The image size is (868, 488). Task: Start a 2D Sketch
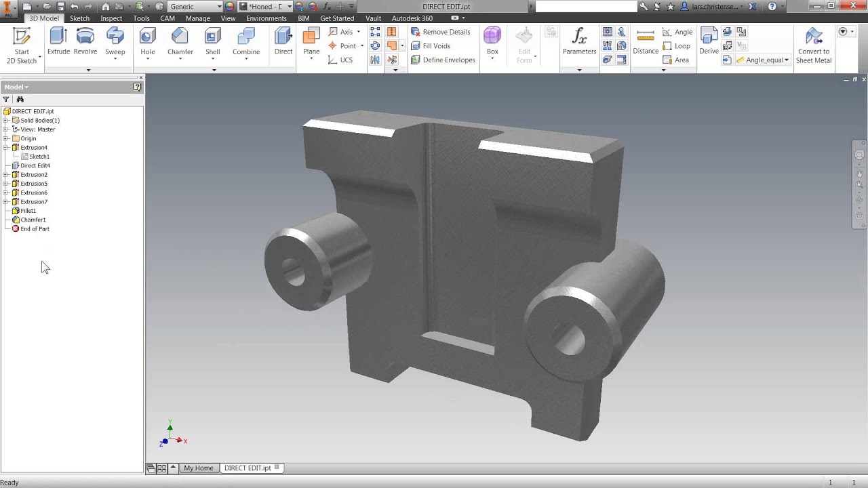pyautogui.click(x=22, y=45)
